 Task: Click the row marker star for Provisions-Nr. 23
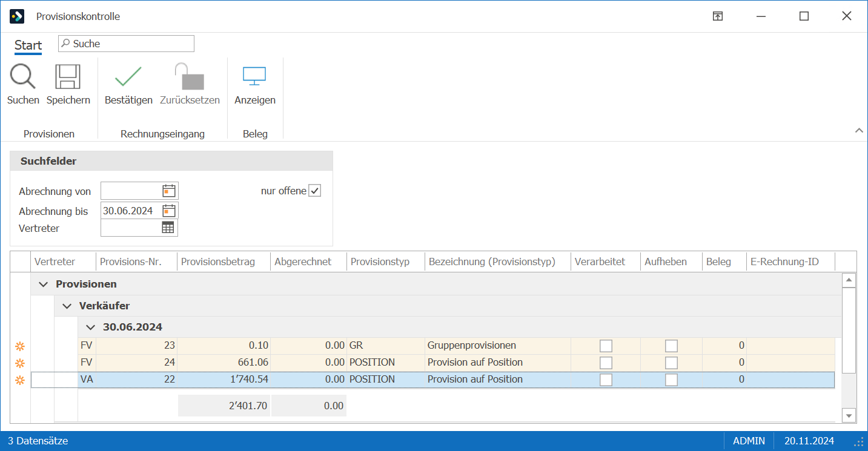point(20,346)
